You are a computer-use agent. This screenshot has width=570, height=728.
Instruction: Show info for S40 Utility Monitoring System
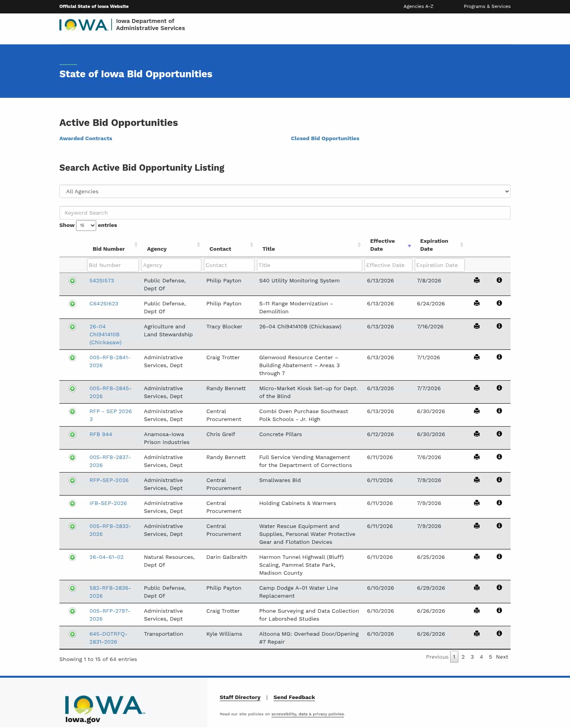pos(499,280)
